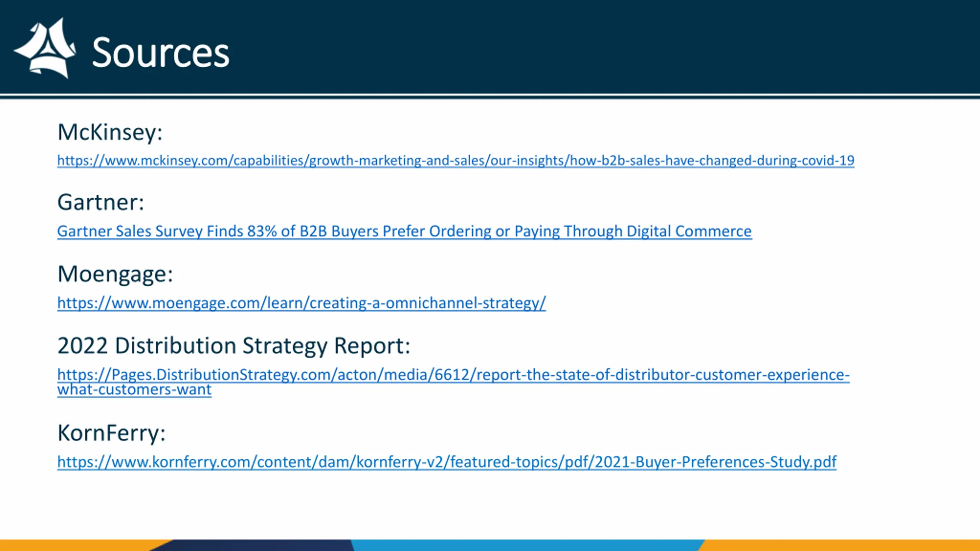Image resolution: width=980 pixels, height=551 pixels.
Task: Open the McKinsey b2b sales covid-19 link
Action: point(456,160)
